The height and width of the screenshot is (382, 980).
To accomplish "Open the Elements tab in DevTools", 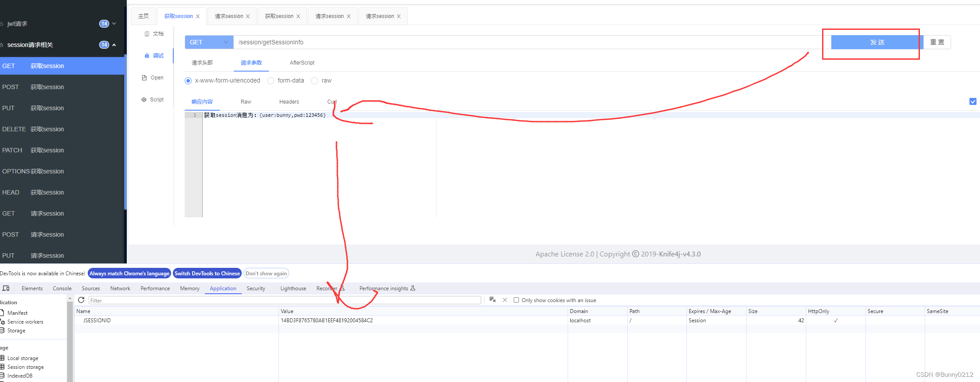I will click(x=32, y=288).
